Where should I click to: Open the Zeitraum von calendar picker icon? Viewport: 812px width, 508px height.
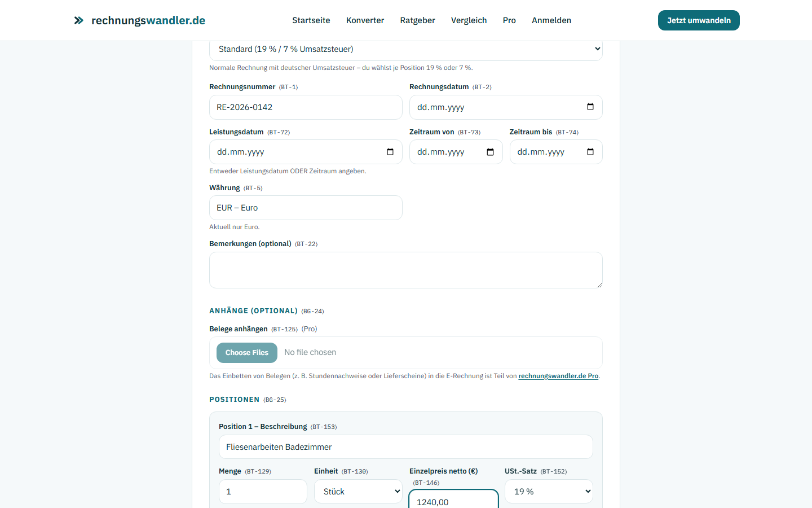490,152
